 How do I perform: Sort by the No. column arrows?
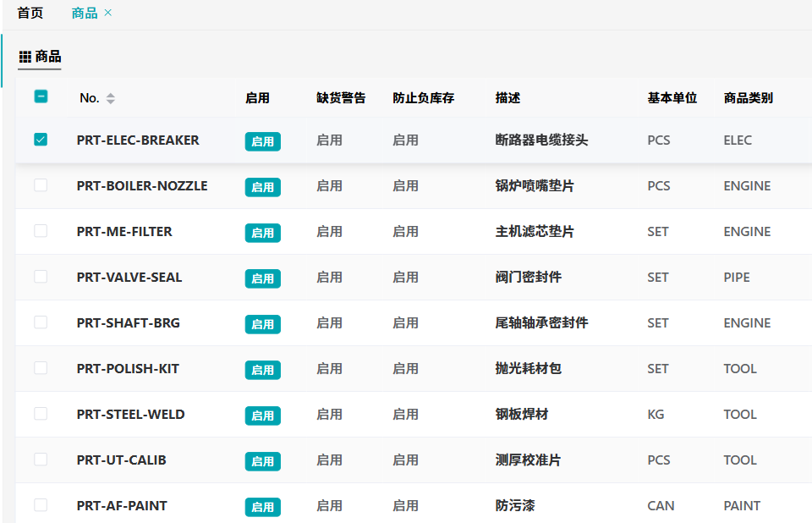[110, 98]
